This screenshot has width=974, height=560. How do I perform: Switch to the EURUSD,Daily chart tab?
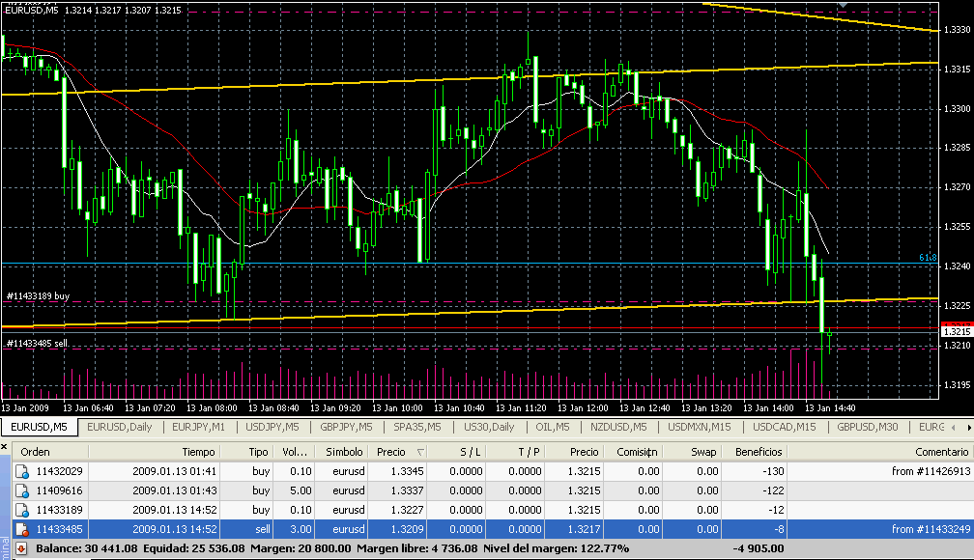(x=119, y=427)
